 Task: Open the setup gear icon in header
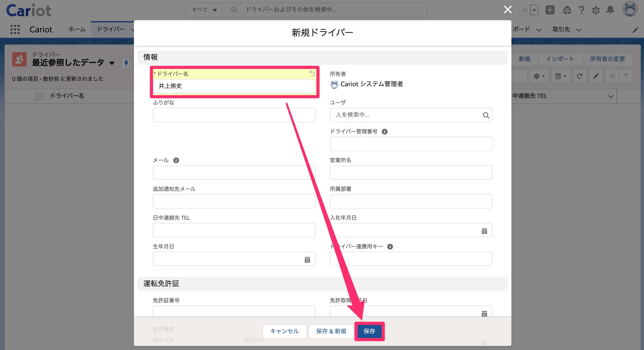(596, 10)
